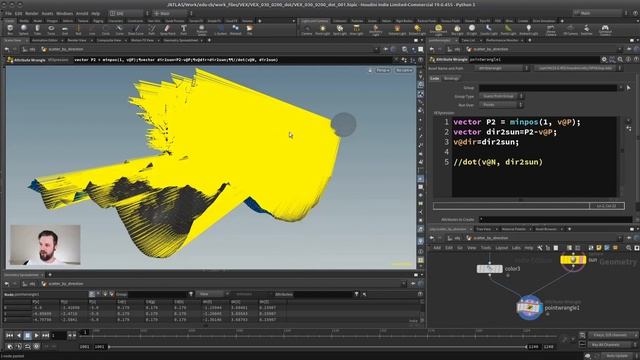
Task: Add a Point Light from the shelf
Action: (322, 29)
